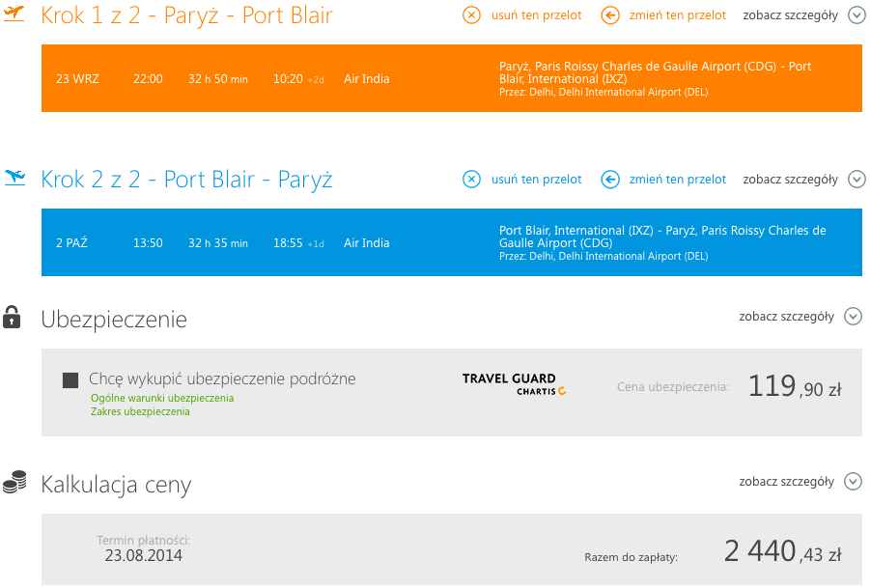
Task: Expand Kalkulacja ceny details chevron
Action: click(x=853, y=481)
